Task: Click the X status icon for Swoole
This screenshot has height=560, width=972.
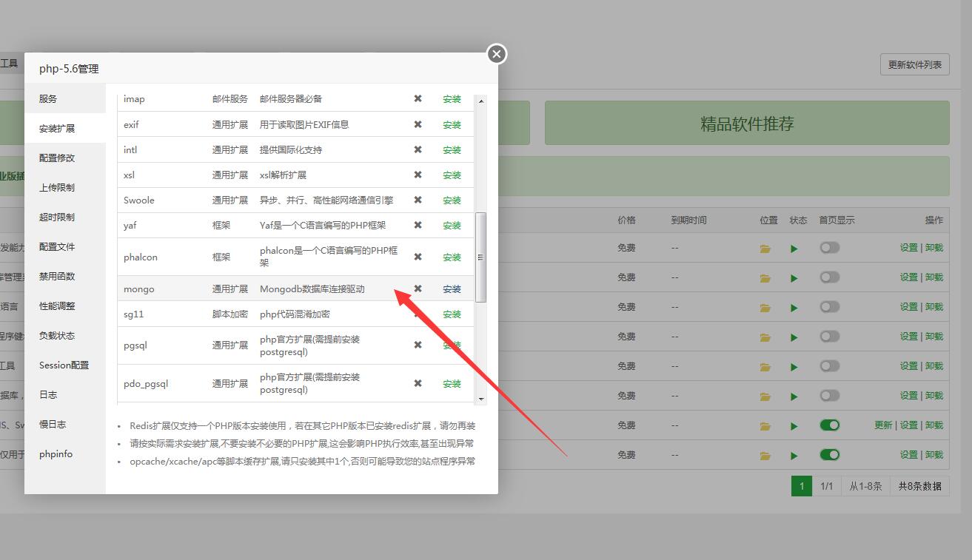Action: (x=418, y=200)
